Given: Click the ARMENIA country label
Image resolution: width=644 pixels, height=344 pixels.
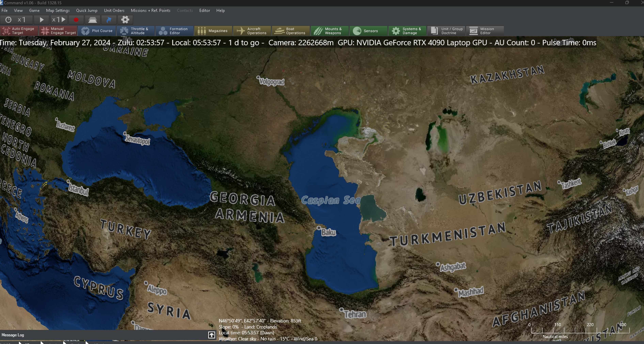Looking at the screenshot, I should coord(250,216).
